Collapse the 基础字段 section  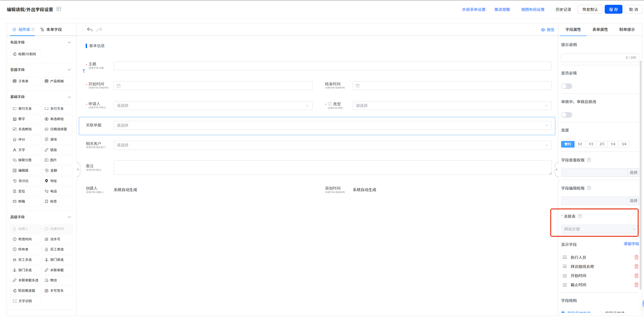pyautogui.click(x=69, y=97)
